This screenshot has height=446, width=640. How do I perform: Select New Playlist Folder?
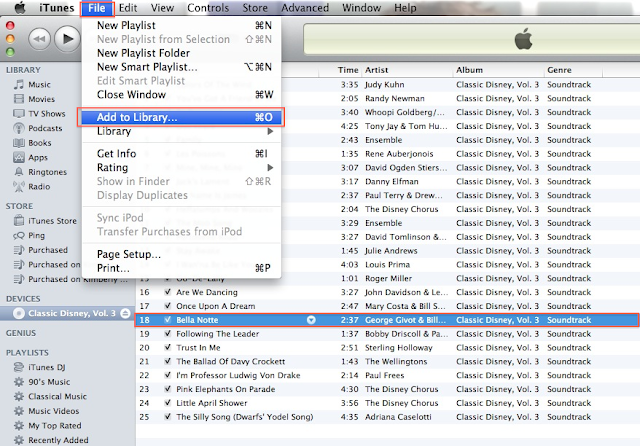point(181,53)
